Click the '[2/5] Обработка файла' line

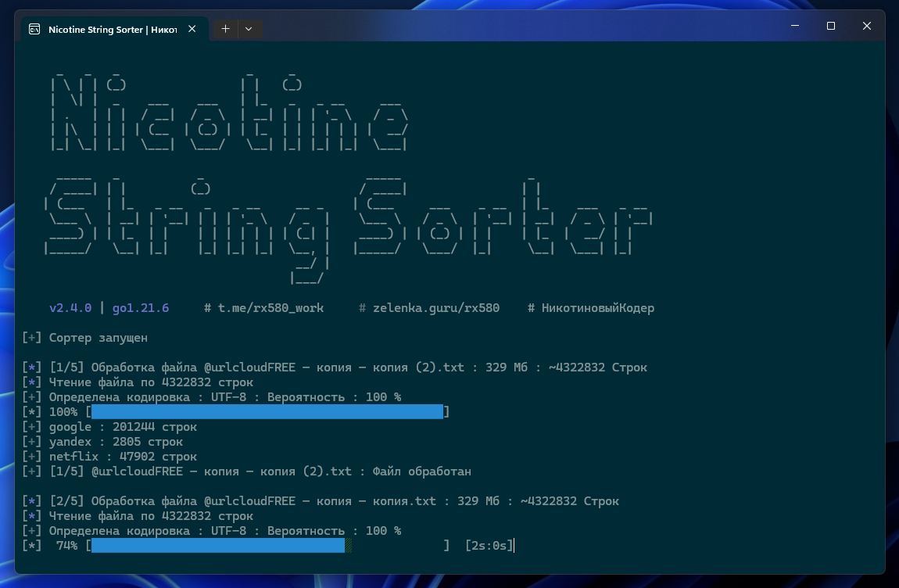321,500
